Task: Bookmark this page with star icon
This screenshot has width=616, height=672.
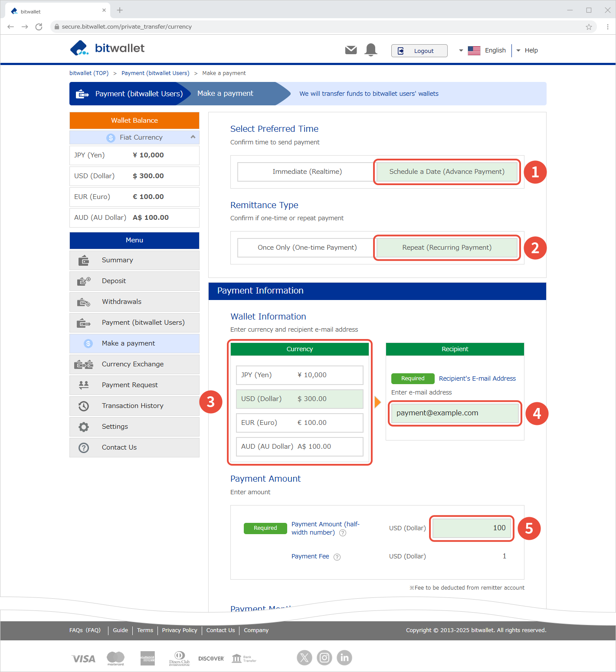Action: coord(589,26)
